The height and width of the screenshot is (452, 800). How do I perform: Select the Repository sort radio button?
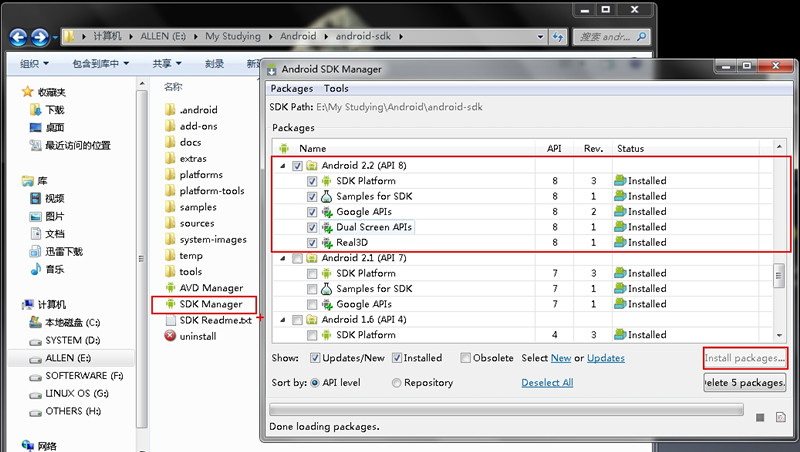point(397,382)
